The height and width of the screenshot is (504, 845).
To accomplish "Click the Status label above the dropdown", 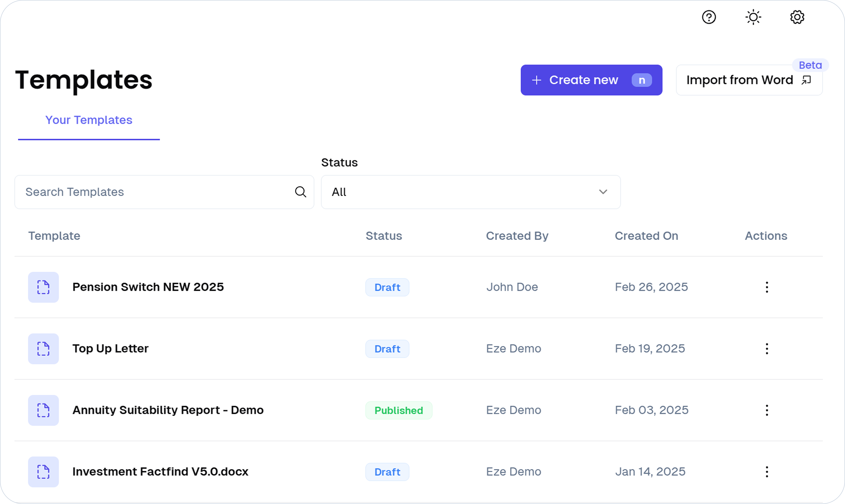I will point(339,163).
